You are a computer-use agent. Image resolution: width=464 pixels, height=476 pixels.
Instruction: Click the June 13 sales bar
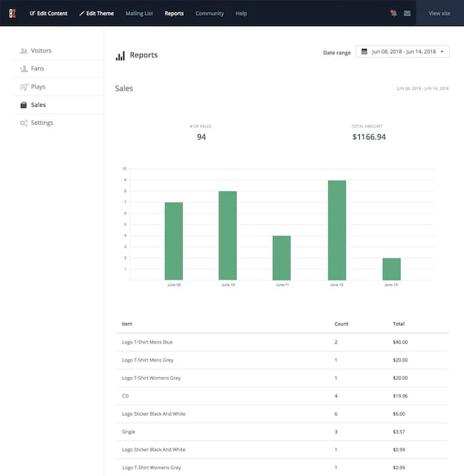click(x=391, y=269)
